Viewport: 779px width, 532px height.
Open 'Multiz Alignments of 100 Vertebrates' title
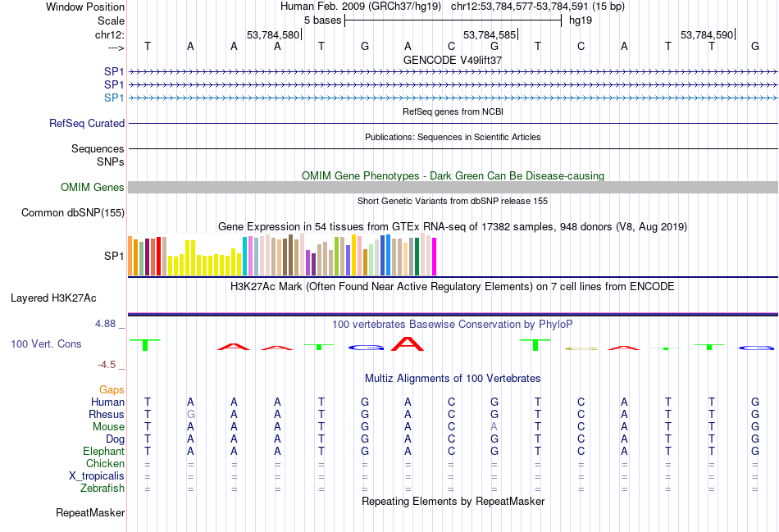pyautogui.click(x=453, y=379)
